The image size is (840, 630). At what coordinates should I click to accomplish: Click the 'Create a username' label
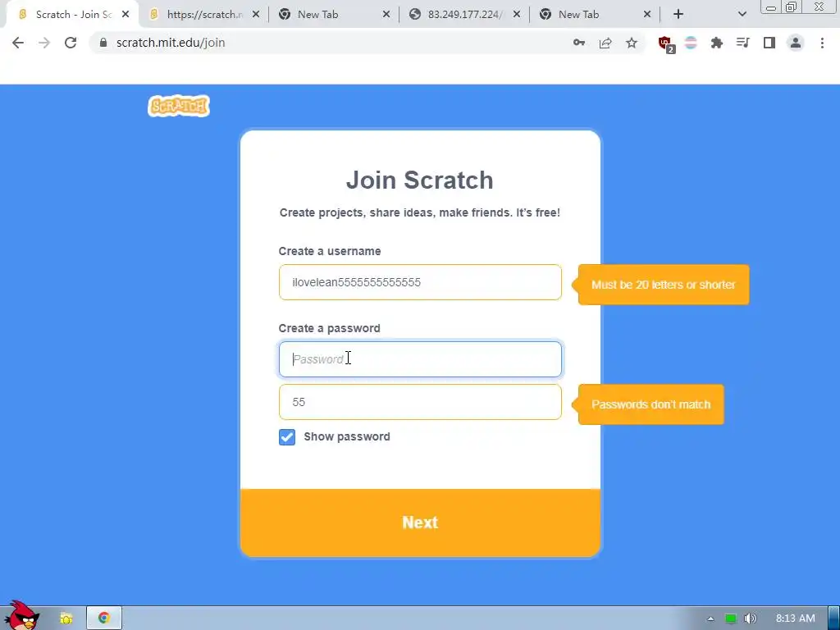click(x=330, y=251)
